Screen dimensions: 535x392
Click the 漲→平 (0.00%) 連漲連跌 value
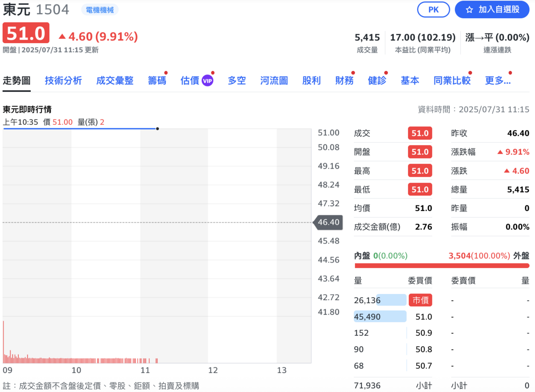[x=497, y=37]
